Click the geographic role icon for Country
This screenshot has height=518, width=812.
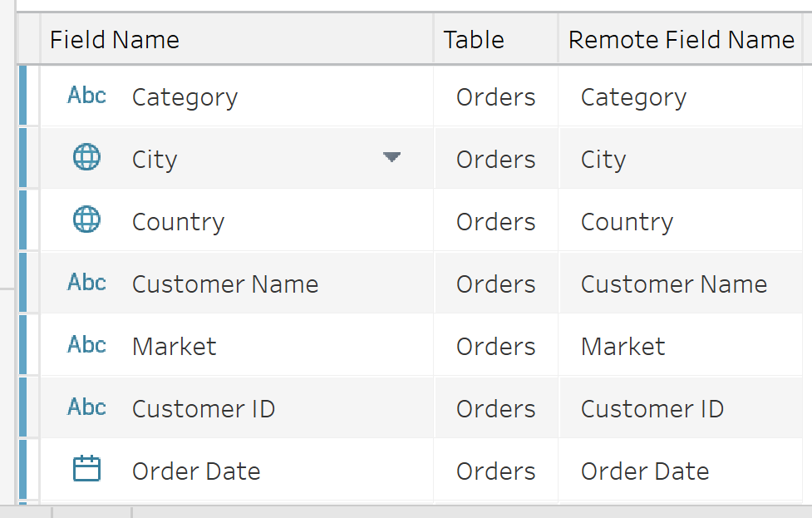86,220
